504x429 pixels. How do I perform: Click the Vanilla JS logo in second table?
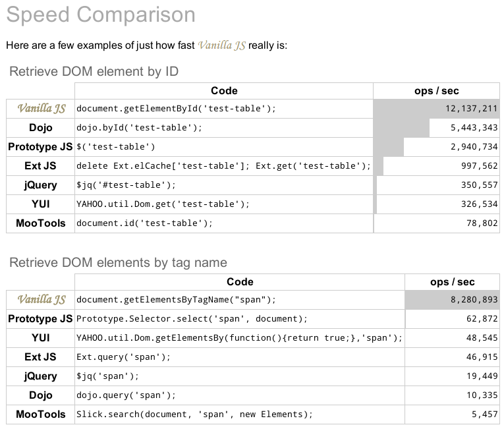tap(41, 300)
